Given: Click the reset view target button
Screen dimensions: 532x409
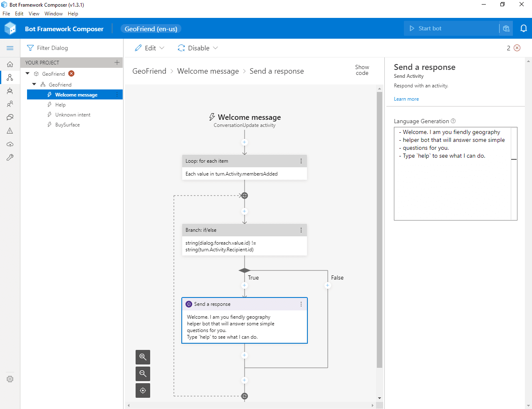Looking at the screenshot, I should [143, 390].
